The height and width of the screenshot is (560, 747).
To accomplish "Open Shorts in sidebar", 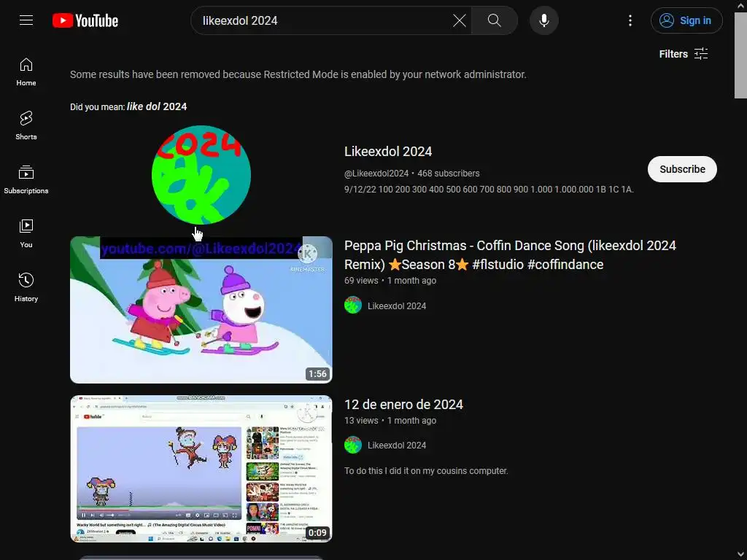I will coord(26,126).
